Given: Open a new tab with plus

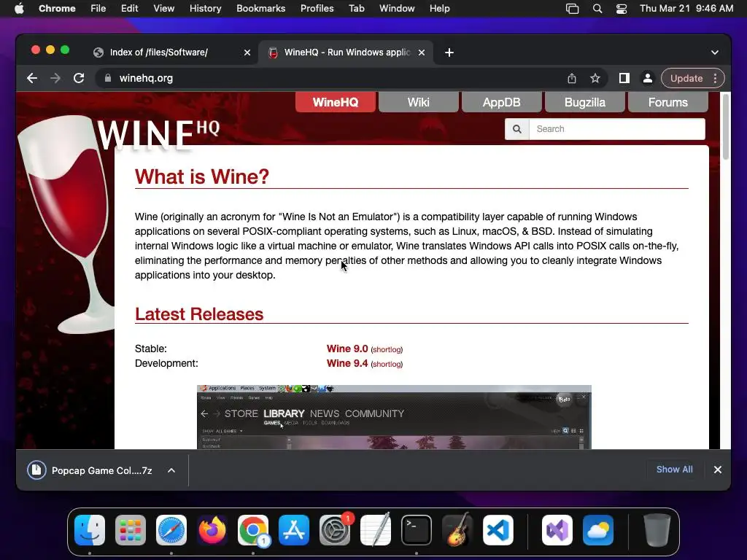Looking at the screenshot, I should (x=449, y=52).
